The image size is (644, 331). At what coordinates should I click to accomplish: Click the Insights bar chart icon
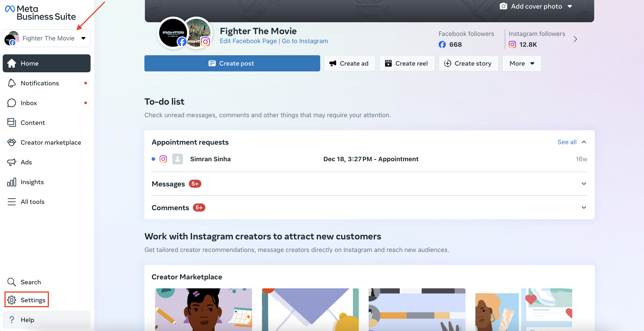(11, 182)
